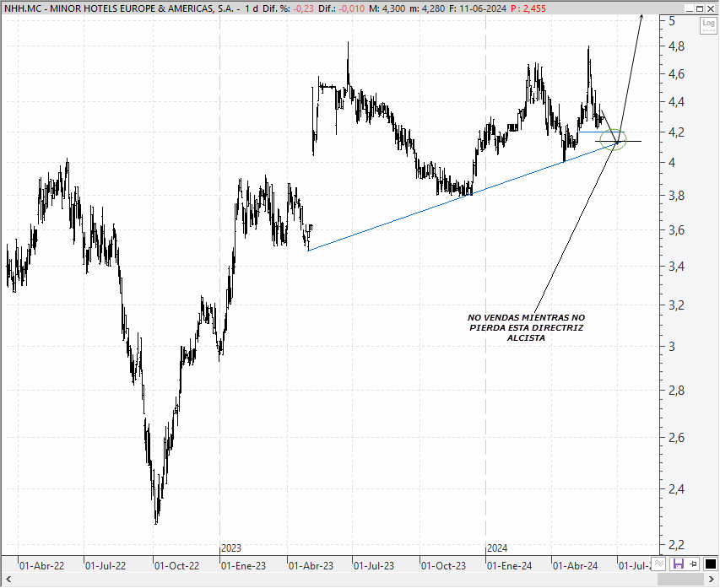Click the 3,2 price axis label
Image resolution: width=720 pixels, height=588 pixels.
coord(677,305)
